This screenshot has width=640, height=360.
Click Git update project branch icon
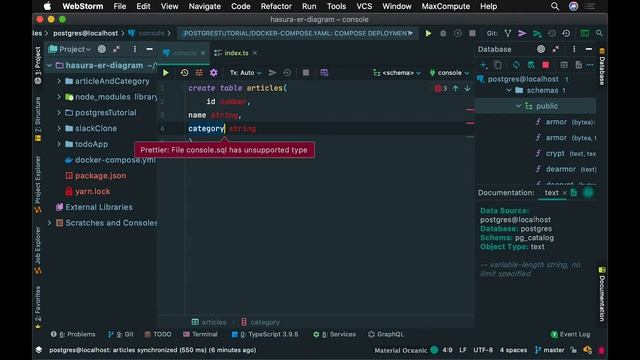(x=507, y=33)
